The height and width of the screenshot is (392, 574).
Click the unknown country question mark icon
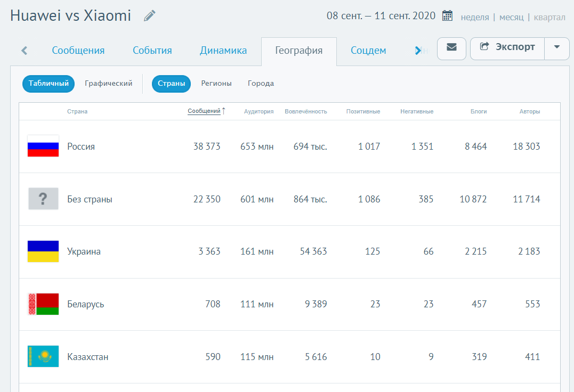(43, 199)
